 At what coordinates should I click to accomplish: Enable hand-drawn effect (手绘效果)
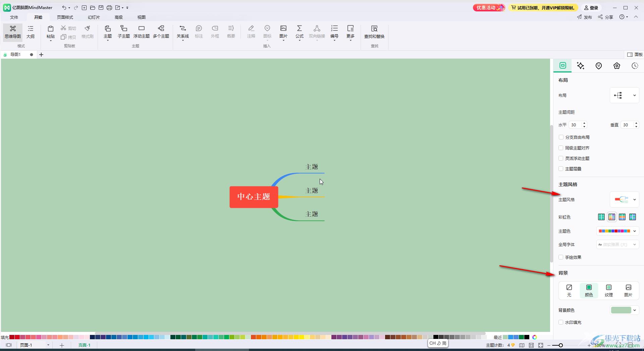point(561,257)
